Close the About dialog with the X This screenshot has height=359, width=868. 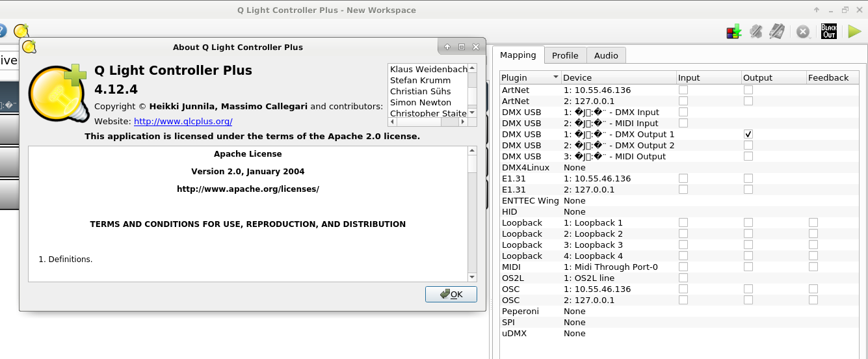pyautogui.click(x=476, y=47)
